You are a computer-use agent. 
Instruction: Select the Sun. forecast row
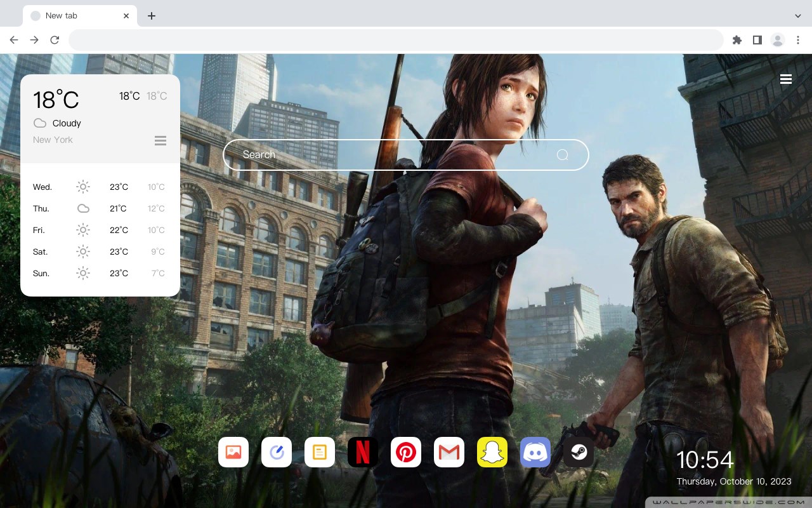(x=100, y=273)
